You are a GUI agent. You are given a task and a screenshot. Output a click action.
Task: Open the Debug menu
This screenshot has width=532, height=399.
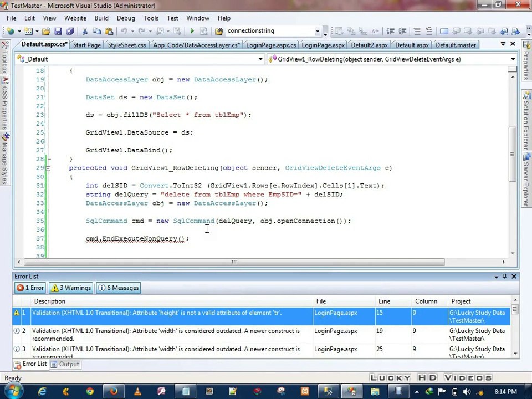pos(126,18)
